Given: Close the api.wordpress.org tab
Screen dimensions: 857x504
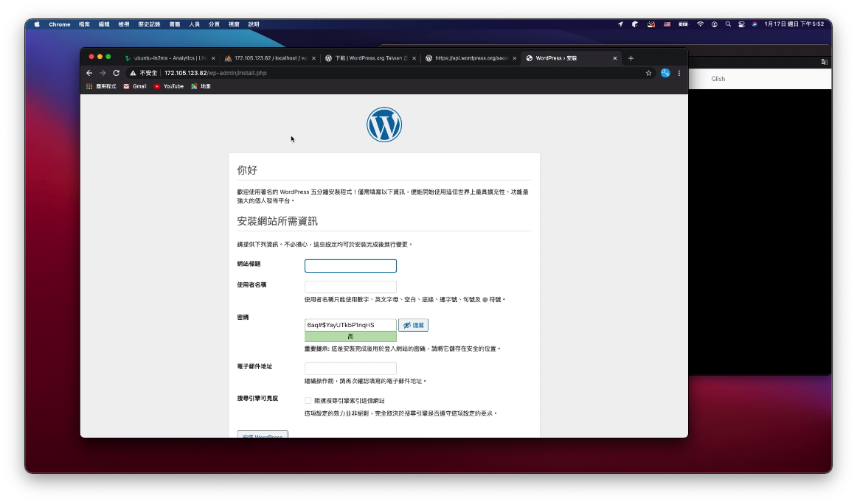Looking at the screenshot, I should coord(514,58).
